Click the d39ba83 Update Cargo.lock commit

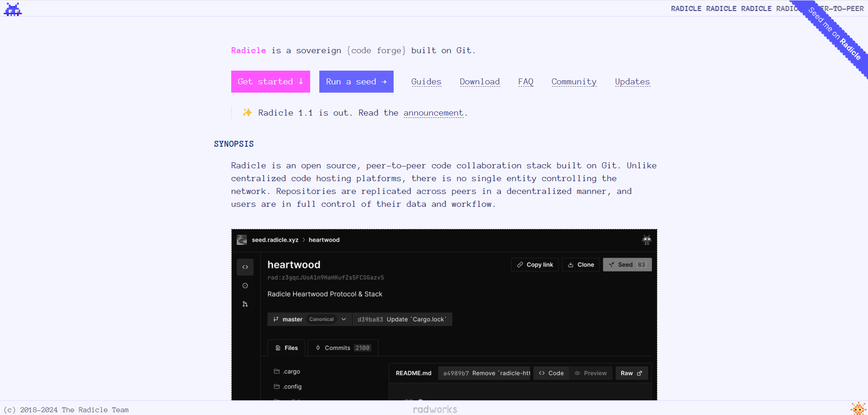click(x=402, y=319)
